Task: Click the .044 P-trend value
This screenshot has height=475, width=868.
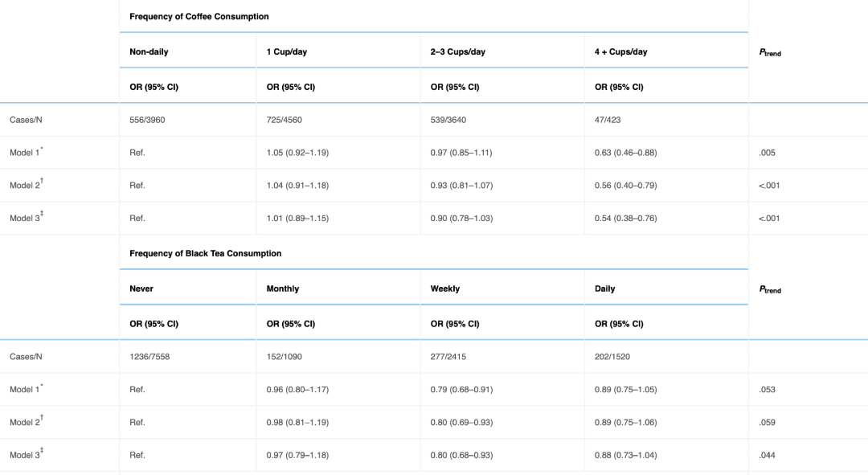Action: click(767, 455)
